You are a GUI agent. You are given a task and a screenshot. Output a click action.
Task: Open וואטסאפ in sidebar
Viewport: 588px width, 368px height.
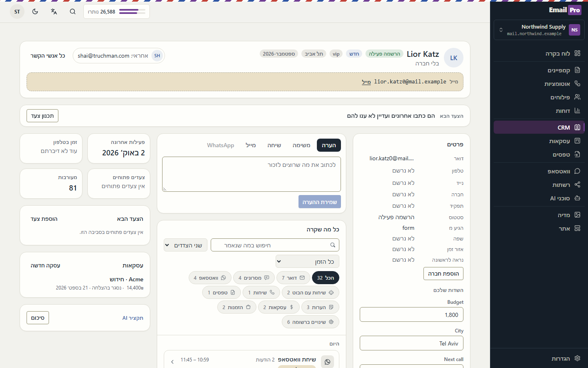click(x=539, y=171)
